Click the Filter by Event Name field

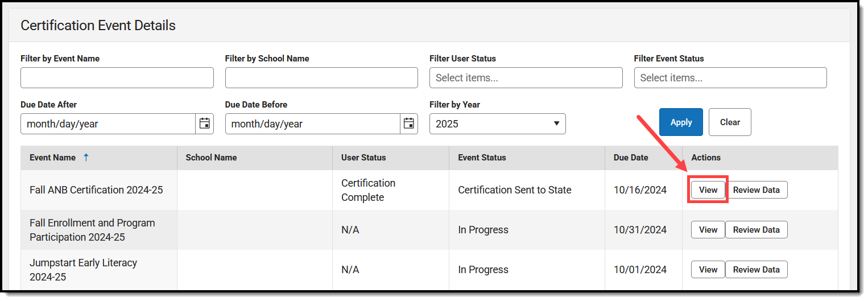pyautogui.click(x=117, y=78)
